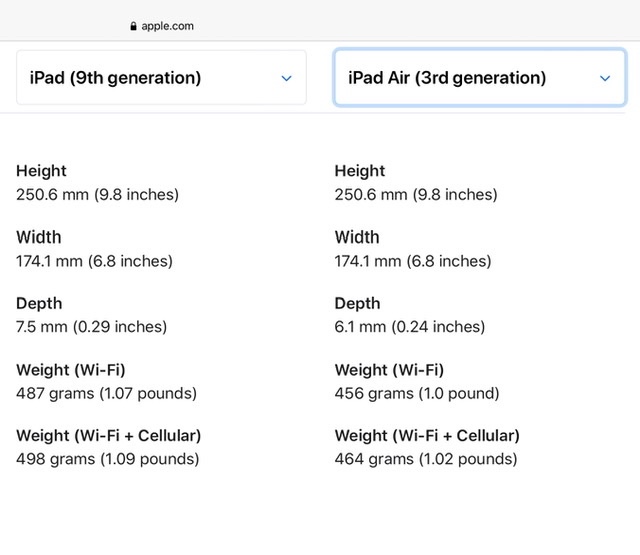This screenshot has height=555, width=640.
Task: Click the 487 grams (1.07 pounds) weight value
Action: click(106, 393)
